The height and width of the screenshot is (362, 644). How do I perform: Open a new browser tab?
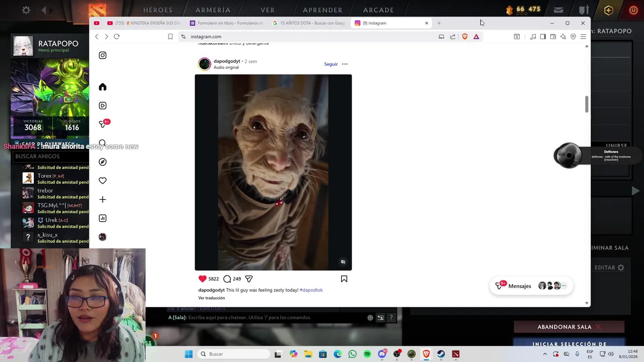tap(439, 23)
